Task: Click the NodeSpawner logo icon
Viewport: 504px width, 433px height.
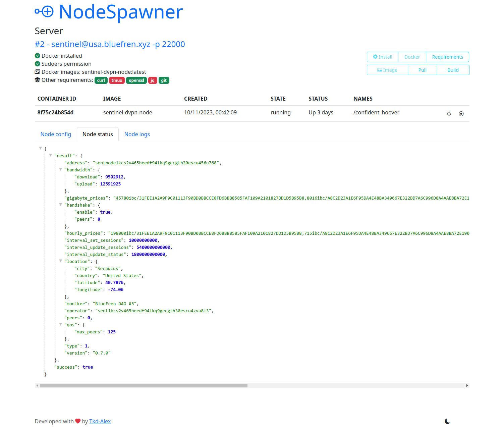Action: coord(44,11)
